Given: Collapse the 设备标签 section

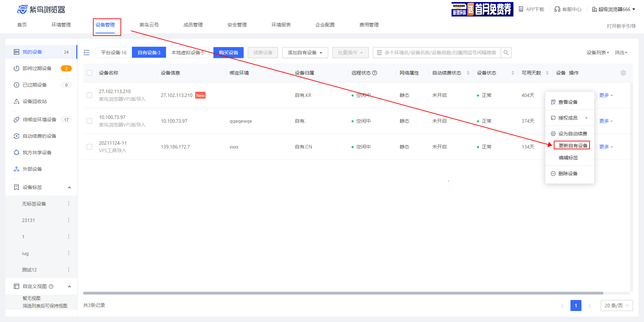Looking at the screenshot, I should click(x=69, y=187).
